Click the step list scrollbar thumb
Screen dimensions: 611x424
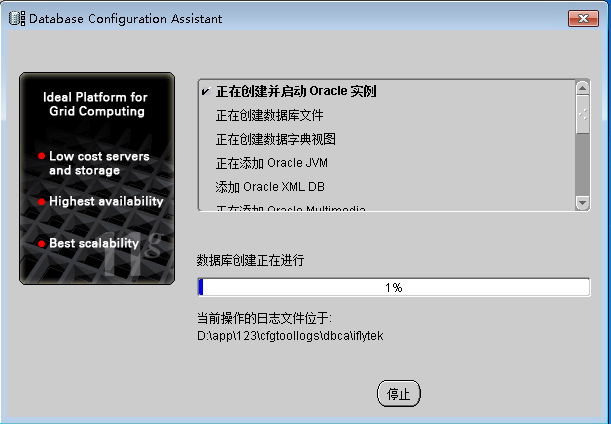coord(582,114)
